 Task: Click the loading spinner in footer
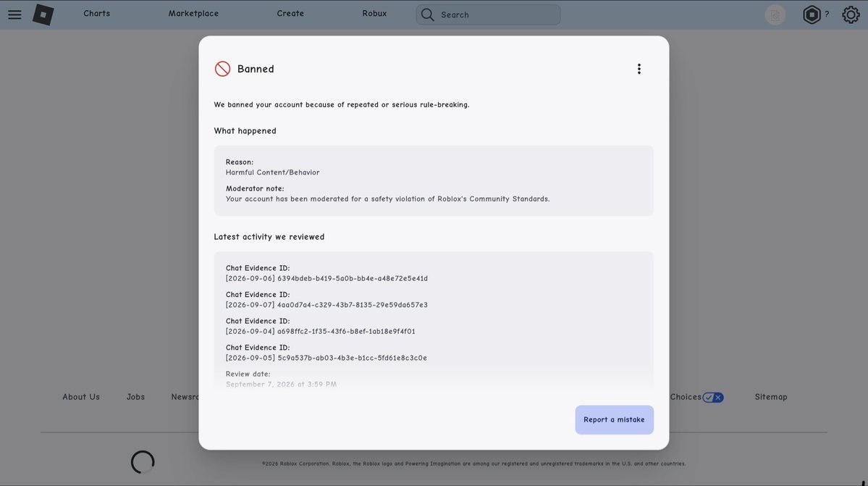coord(143,461)
